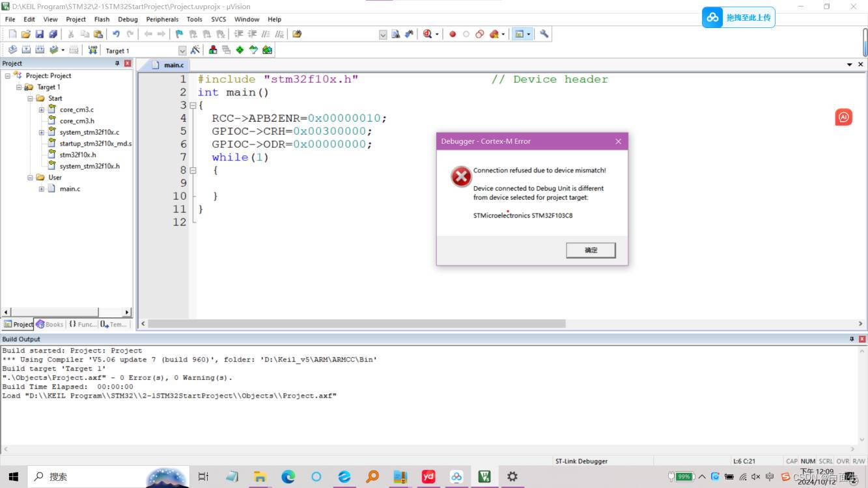
Task: Open the Project menu
Action: pyautogui.click(x=76, y=20)
